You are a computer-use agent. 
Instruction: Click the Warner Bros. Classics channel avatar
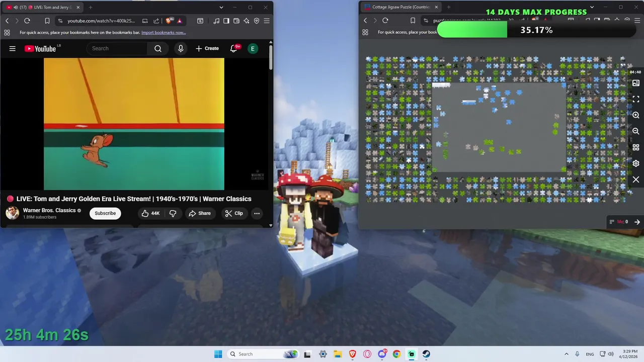click(x=12, y=213)
